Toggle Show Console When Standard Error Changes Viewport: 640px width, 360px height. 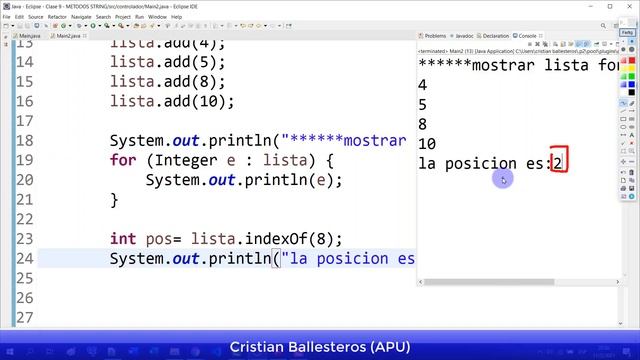click(586, 44)
